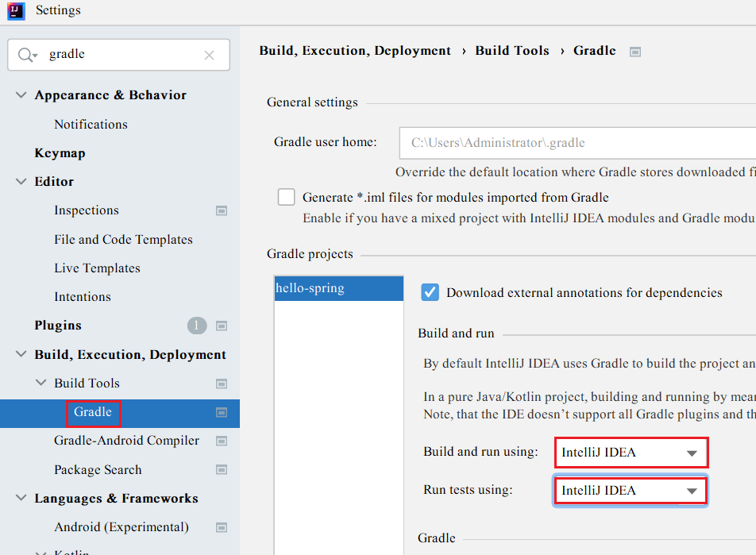The width and height of the screenshot is (756, 555).
Task: Open Live Templates settings
Action: [97, 268]
